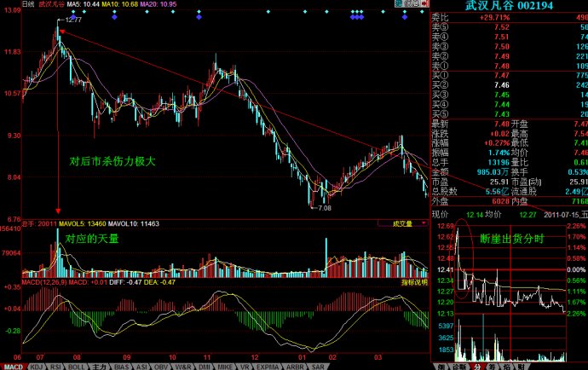This screenshot has height=370, width=588.
Task: Select the 诊断 tab in the quote panel
Action: [x=459, y=367]
